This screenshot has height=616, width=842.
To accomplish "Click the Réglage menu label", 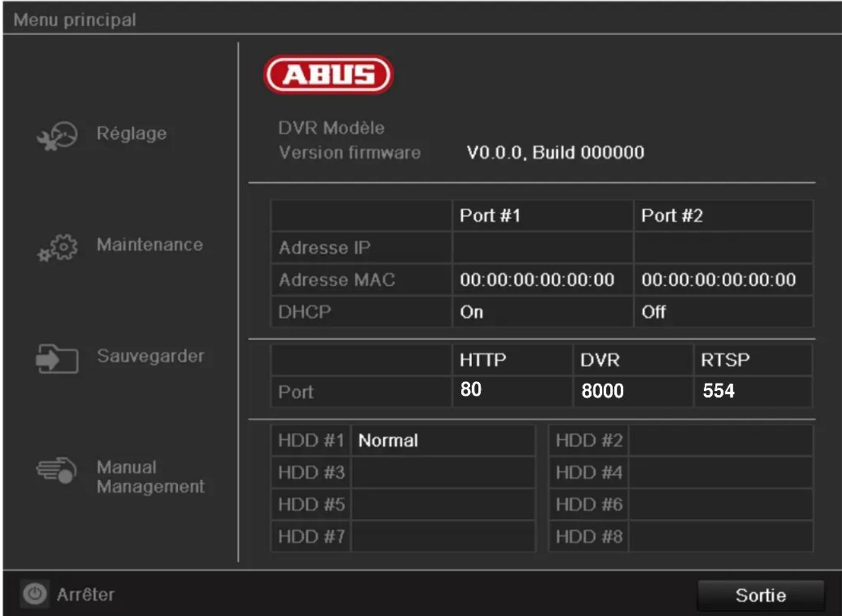I will [x=131, y=134].
